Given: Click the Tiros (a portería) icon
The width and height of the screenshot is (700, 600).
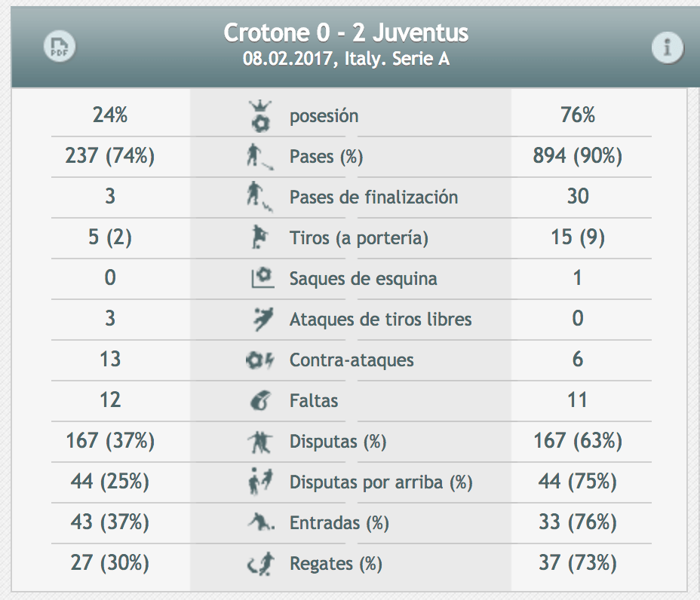Looking at the screenshot, I should pos(259,238).
